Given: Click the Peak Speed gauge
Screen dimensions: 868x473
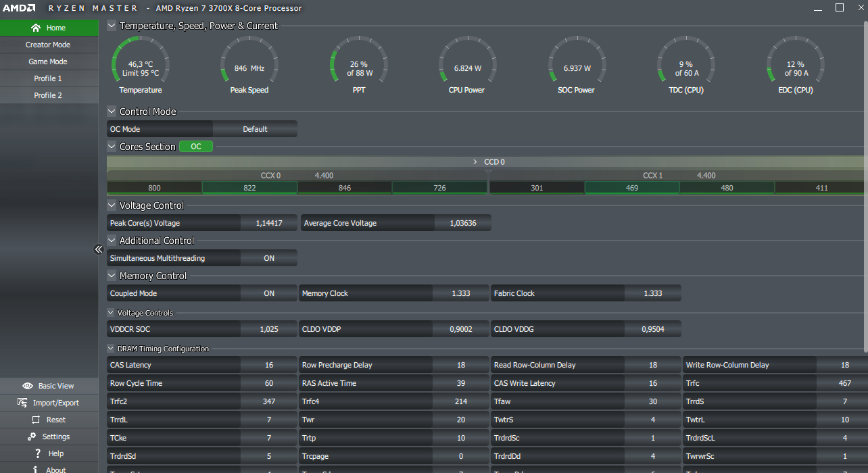Looking at the screenshot, I should (x=249, y=65).
